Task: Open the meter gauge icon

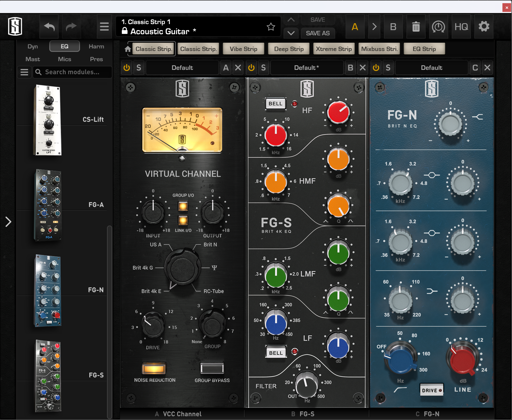Action: pos(438,27)
